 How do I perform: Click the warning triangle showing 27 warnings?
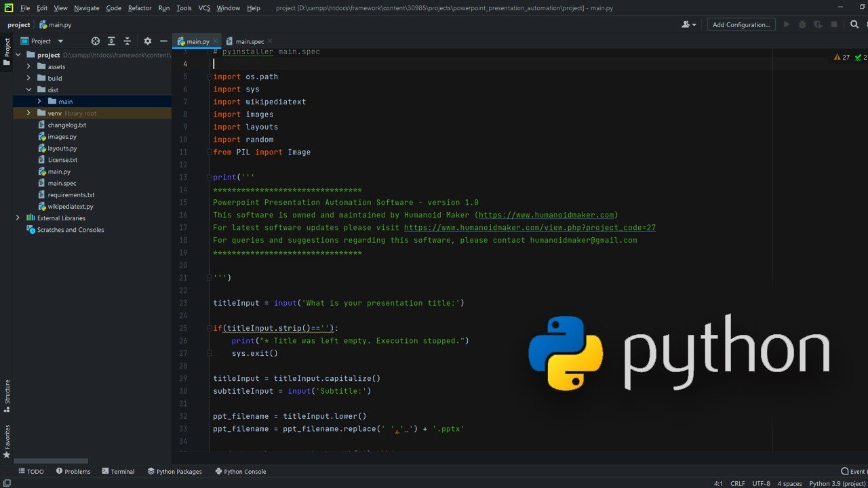point(837,58)
